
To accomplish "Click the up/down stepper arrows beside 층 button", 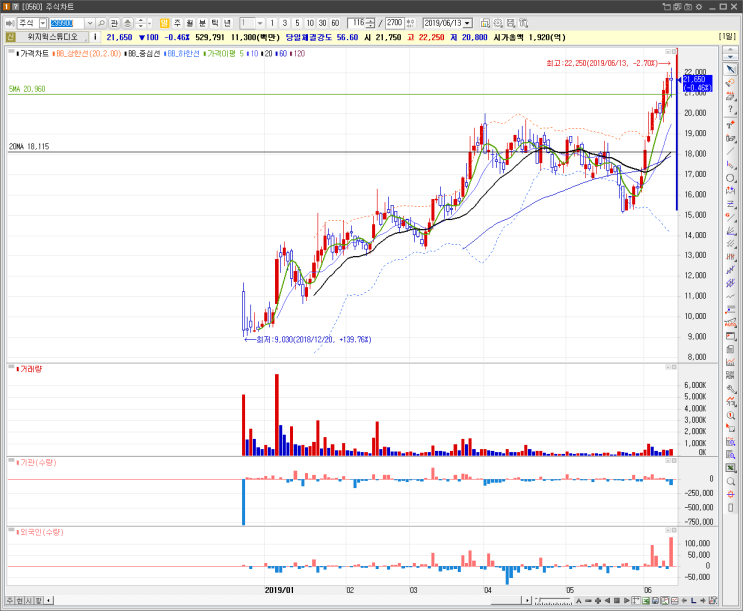I will point(141,23).
